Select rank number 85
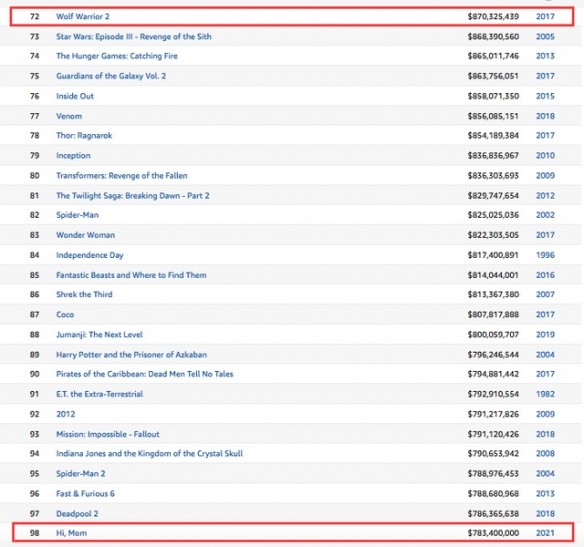This screenshot has height=547, width=584. pyautogui.click(x=34, y=276)
